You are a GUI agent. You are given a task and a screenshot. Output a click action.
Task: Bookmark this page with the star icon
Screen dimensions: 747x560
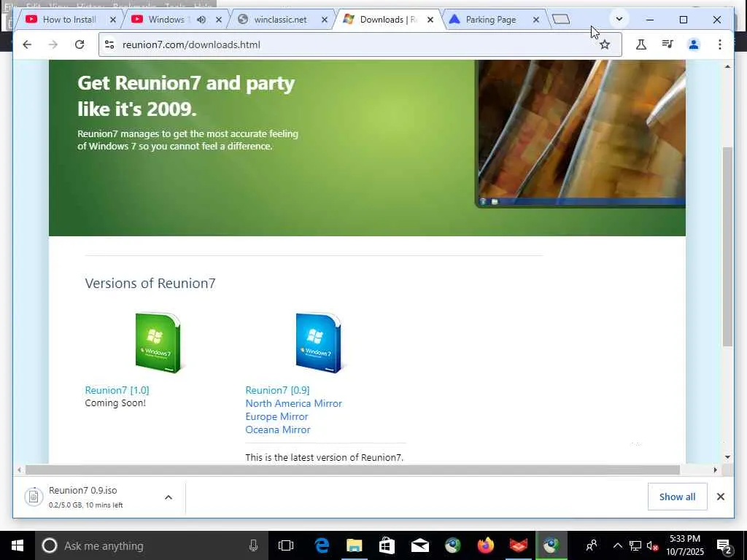coord(605,44)
